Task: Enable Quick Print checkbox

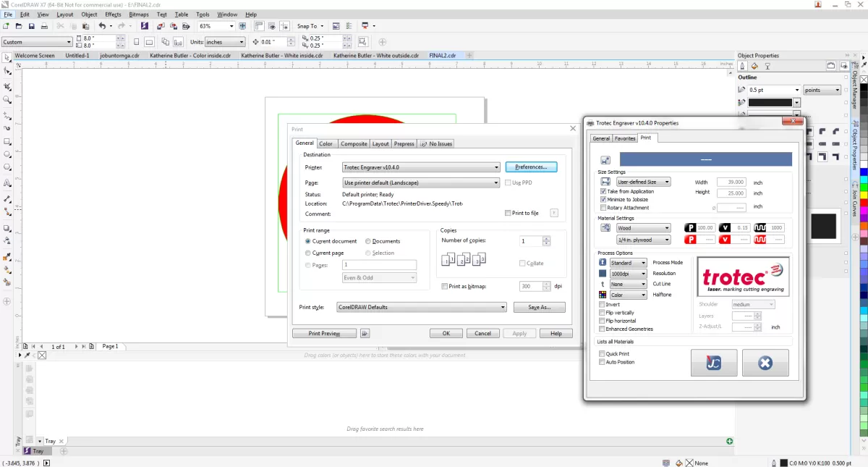Action: click(x=602, y=354)
